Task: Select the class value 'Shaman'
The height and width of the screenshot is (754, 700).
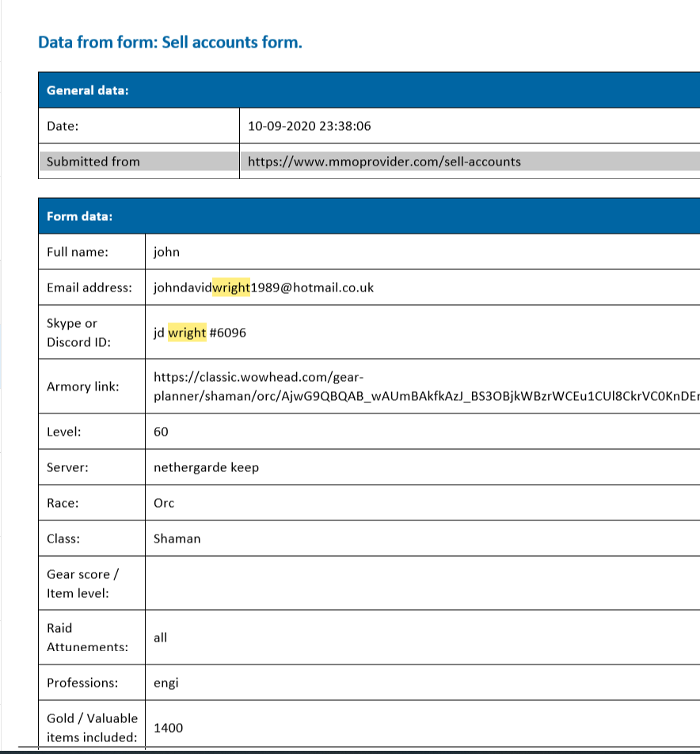Action: pos(177,539)
